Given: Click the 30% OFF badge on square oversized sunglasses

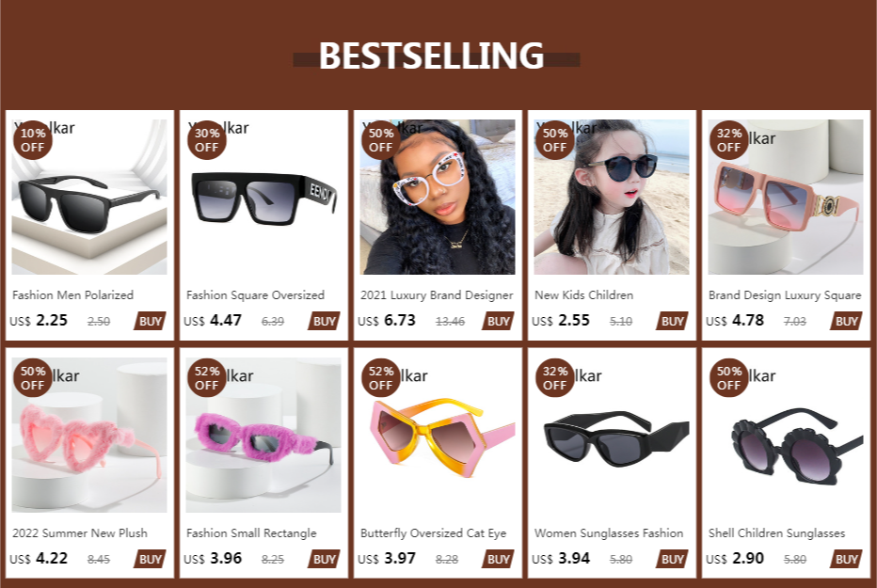Looking at the screenshot, I should (206, 140).
